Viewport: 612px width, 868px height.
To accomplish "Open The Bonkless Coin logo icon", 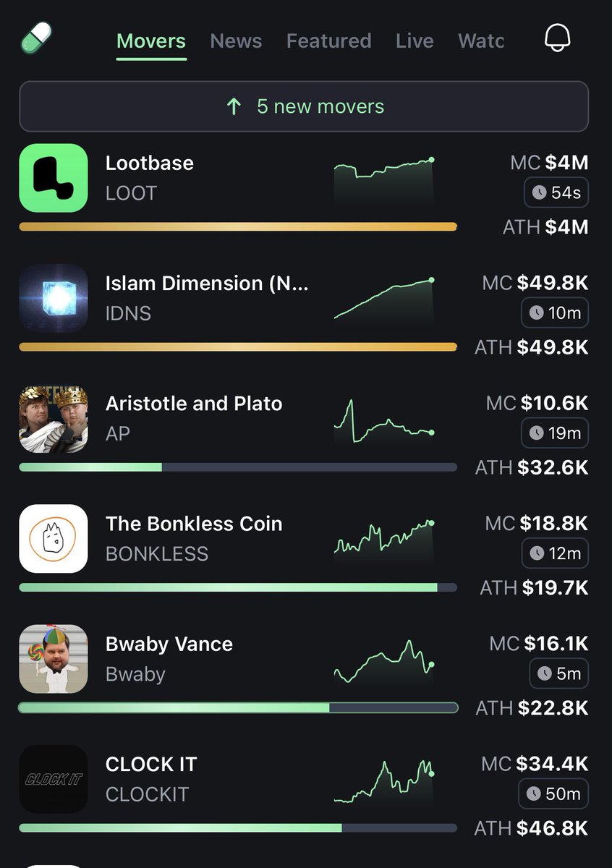I will [x=54, y=538].
